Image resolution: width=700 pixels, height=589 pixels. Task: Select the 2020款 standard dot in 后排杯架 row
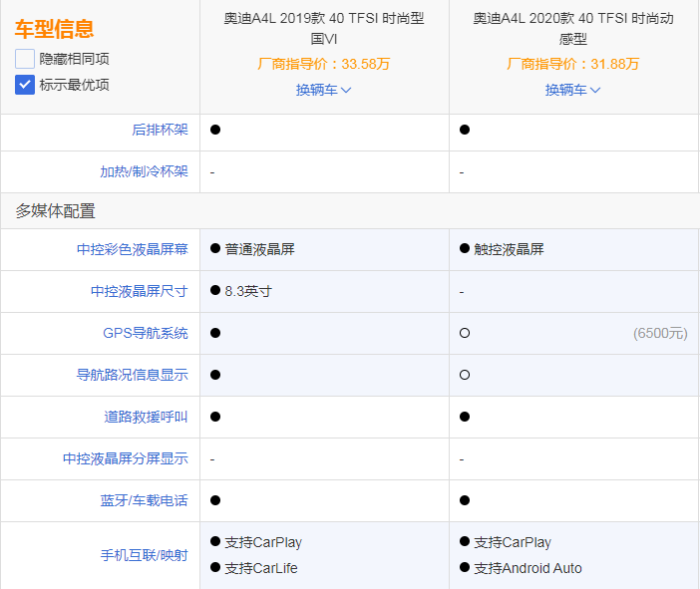(465, 130)
